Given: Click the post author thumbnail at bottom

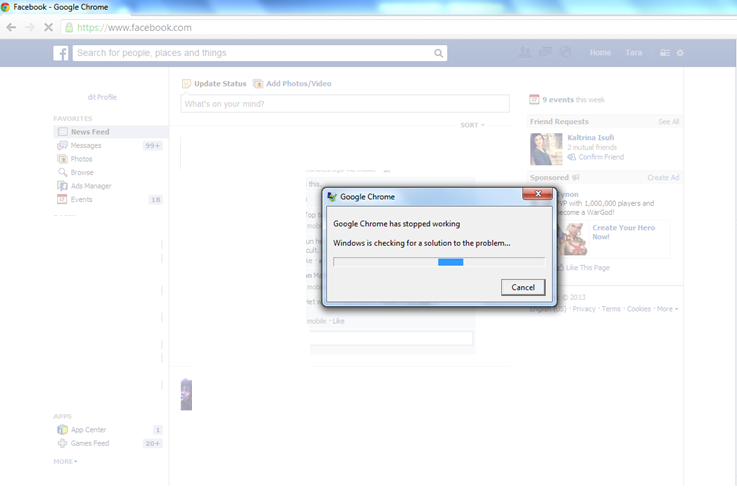Looking at the screenshot, I should 186,394.
